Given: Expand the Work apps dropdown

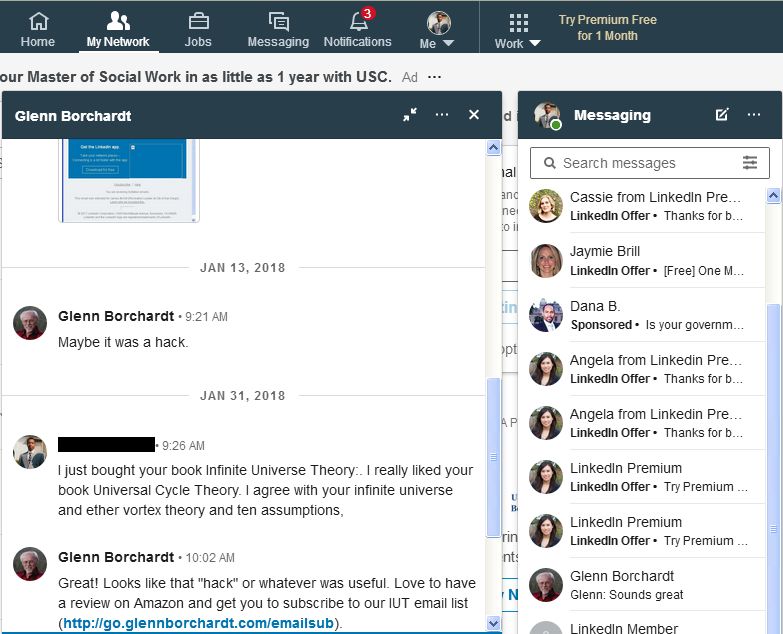Looking at the screenshot, I should pos(518,31).
